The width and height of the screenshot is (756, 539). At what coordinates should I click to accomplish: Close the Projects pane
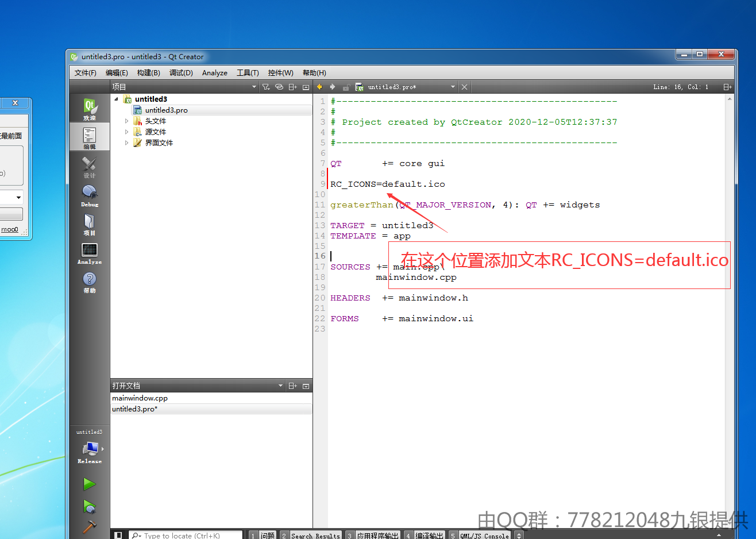click(306, 87)
